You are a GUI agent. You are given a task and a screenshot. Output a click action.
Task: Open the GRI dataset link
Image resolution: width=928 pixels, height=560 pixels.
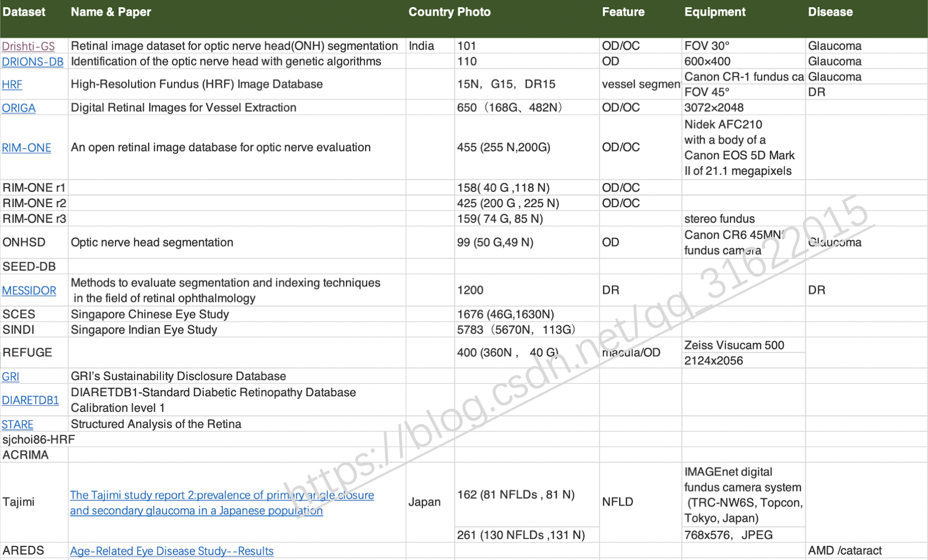coord(11,376)
